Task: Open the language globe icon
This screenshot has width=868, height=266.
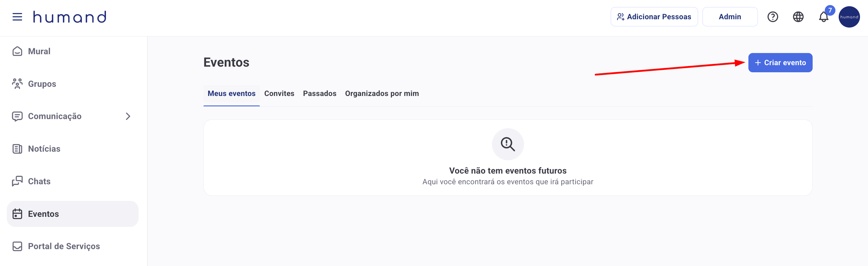Action: point(798,17)
